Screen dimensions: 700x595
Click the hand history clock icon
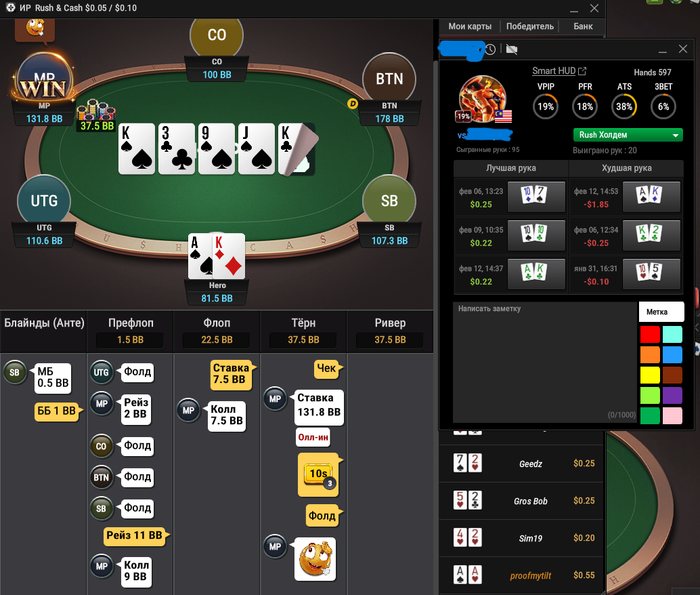(490, 49)
